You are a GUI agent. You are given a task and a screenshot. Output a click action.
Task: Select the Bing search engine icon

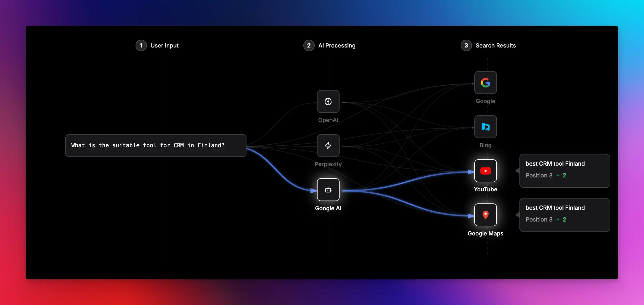coord(485,127)
